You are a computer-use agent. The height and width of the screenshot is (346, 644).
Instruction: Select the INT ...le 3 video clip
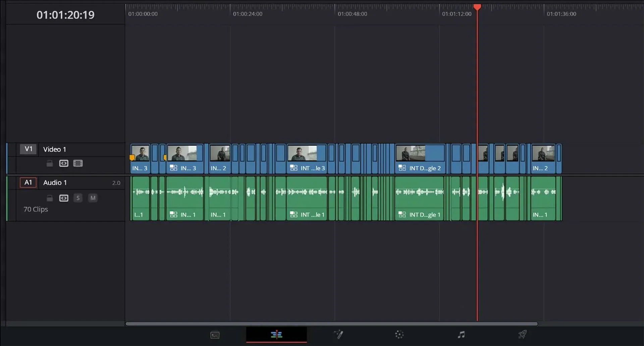tap(307, 159)
